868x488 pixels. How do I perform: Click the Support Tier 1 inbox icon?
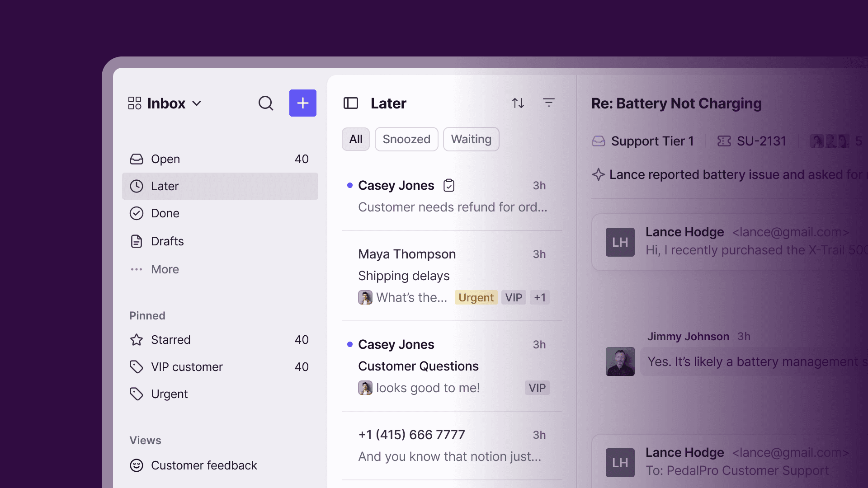[599, 141]
